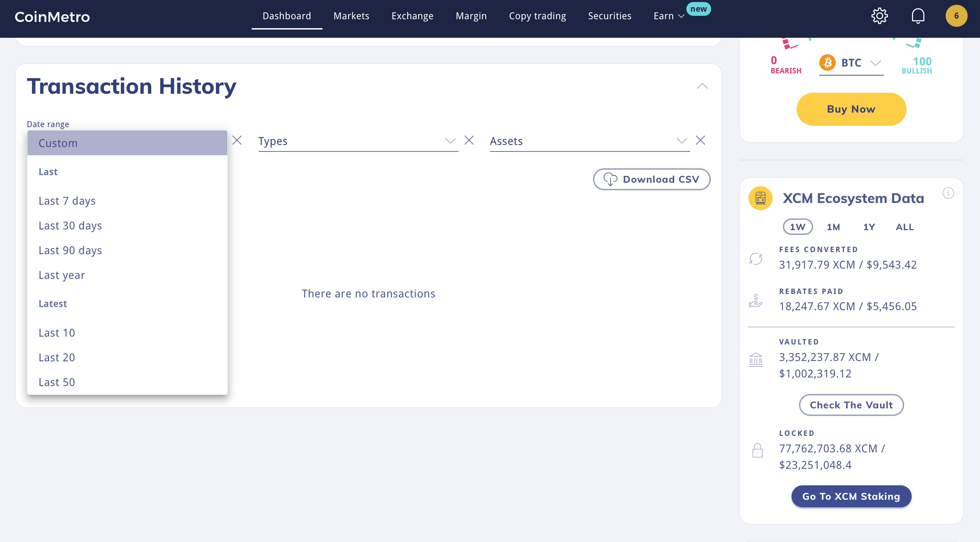Click the XCM Ecosystem train icon
This screenshot has width=980, height=542.
pyautogui.click(x=760, y=198)
